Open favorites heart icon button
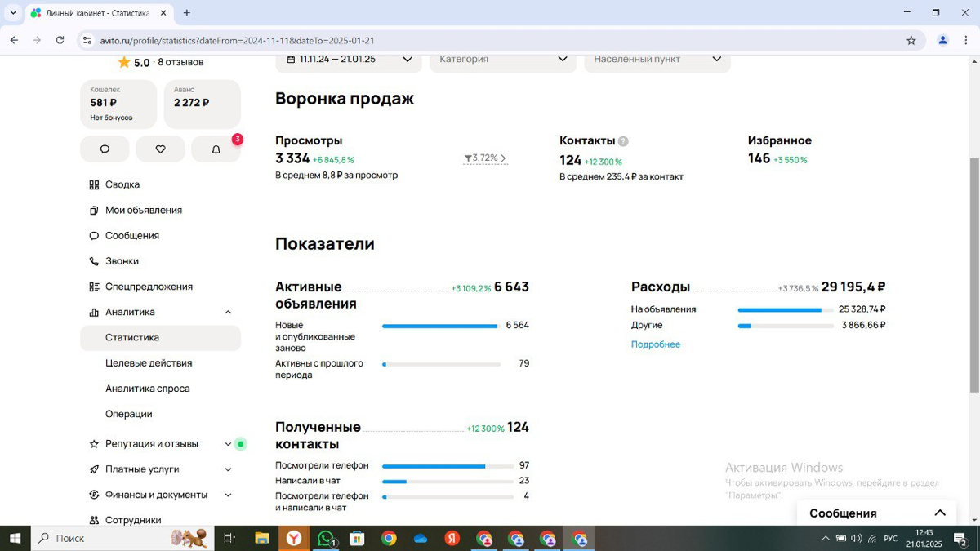Viewport: 980px width, 551px height. click(160, 149)
